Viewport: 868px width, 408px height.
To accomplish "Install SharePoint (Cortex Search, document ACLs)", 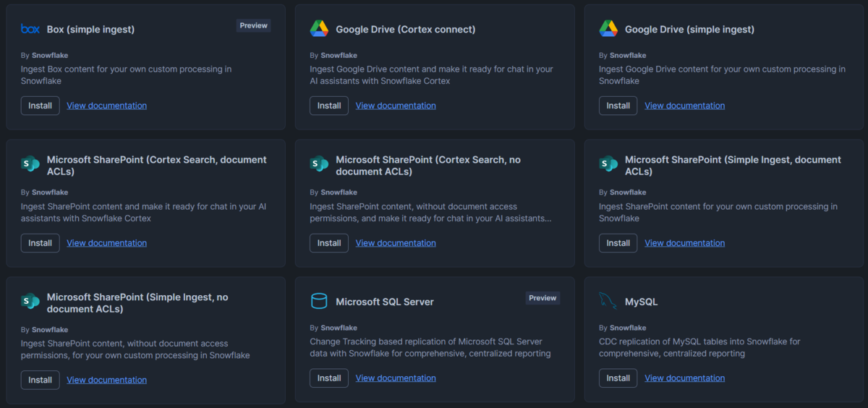I will 40,243.
